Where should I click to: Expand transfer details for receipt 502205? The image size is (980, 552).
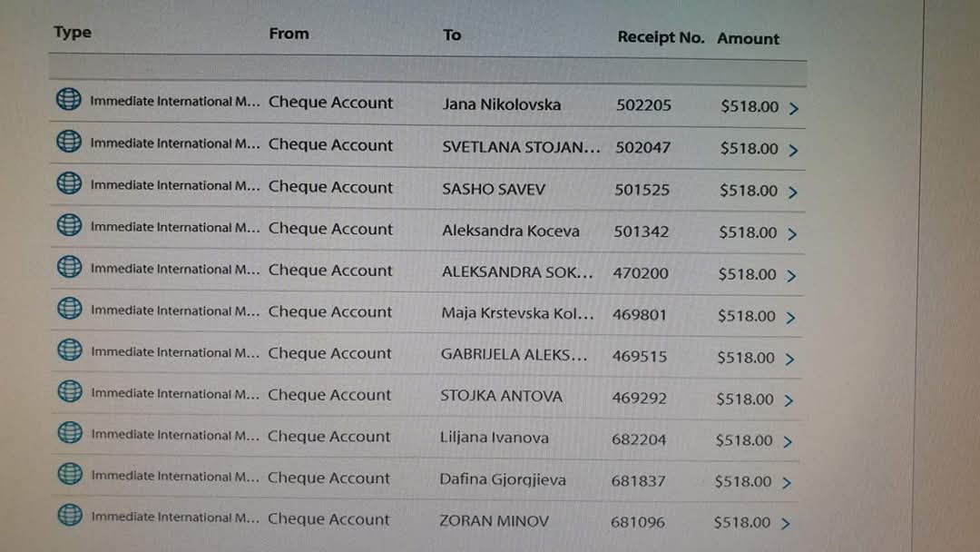(x=794, y=109)
